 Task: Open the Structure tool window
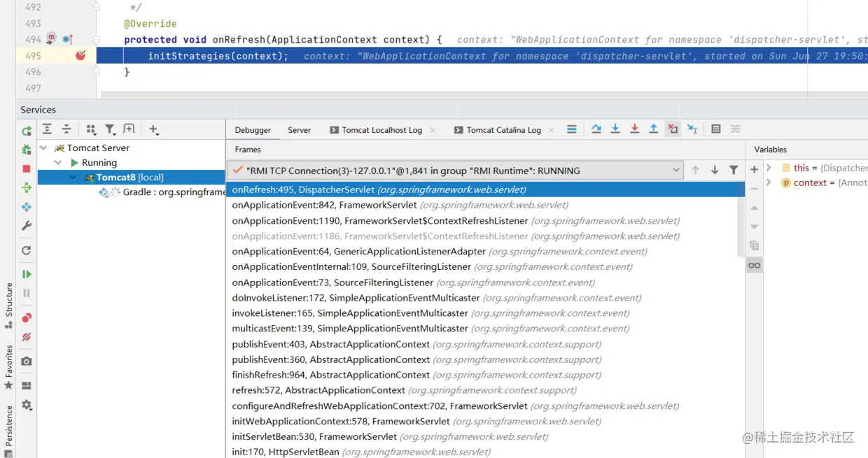coord(9,306)
